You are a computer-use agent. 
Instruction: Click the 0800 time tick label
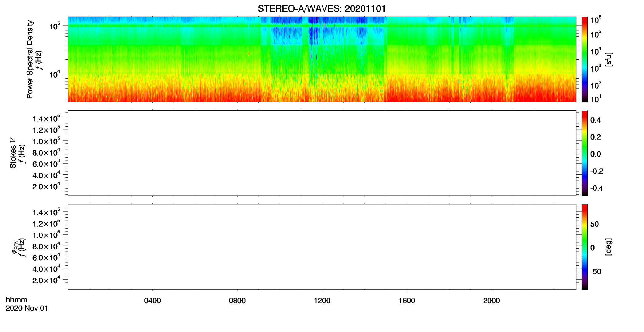point(237,301)
